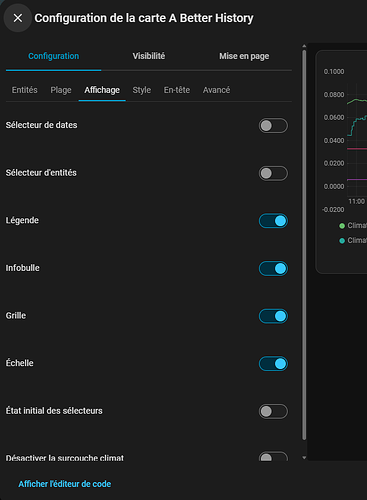This screenshot has height=500, width=367.
Task: Click Afficher l'éditeur de code link
Action: coord(65,484)
